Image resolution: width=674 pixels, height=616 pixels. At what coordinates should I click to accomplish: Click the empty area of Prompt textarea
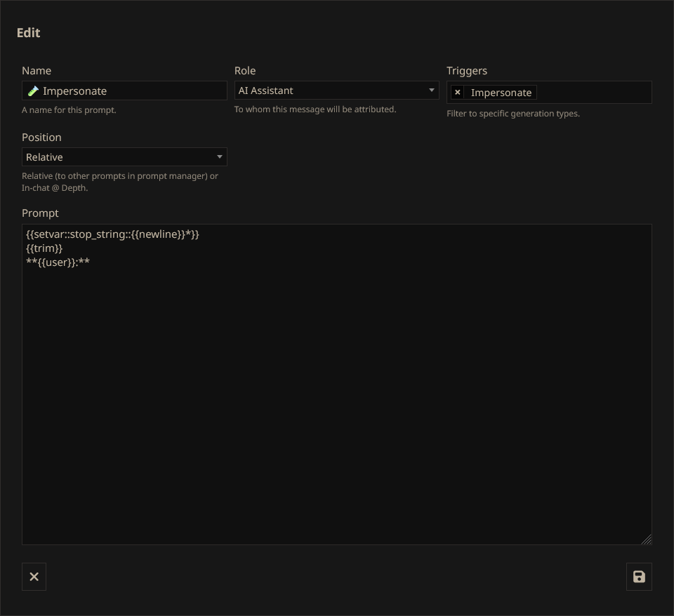pos(337,407)
